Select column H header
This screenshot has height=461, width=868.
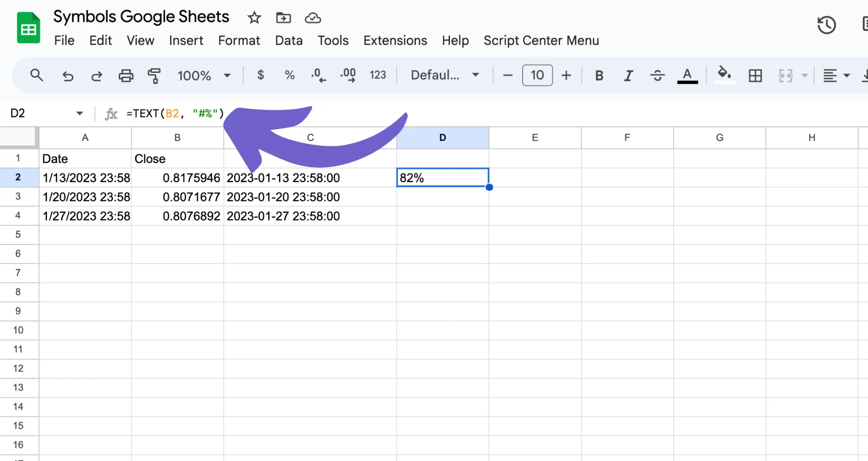[812, 137]
